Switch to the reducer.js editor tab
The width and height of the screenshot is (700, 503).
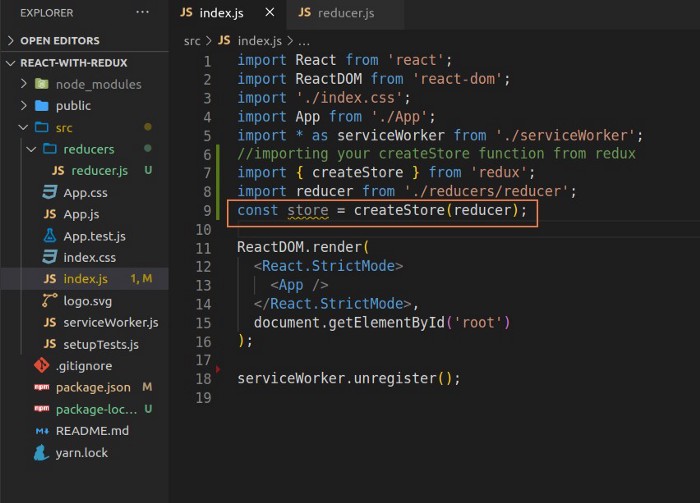pos(345,13)
